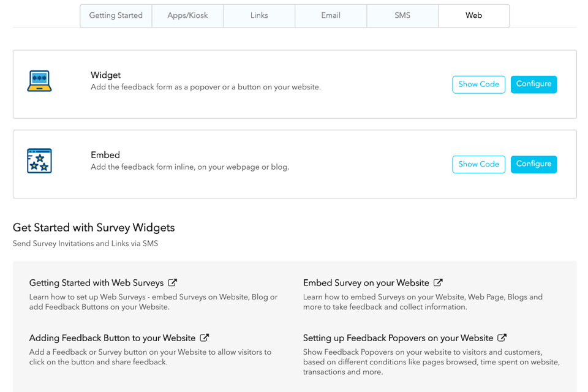Open Embed Survey on your Website article

point(366,283)
